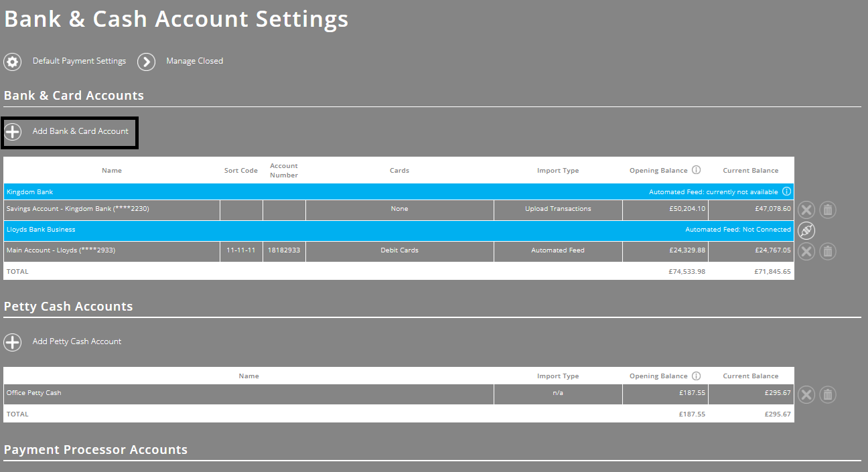Viewport: 868px width, 472px height.
Task: Delete Main Account - Lloyds via trash icon
Action: [827, 251]
